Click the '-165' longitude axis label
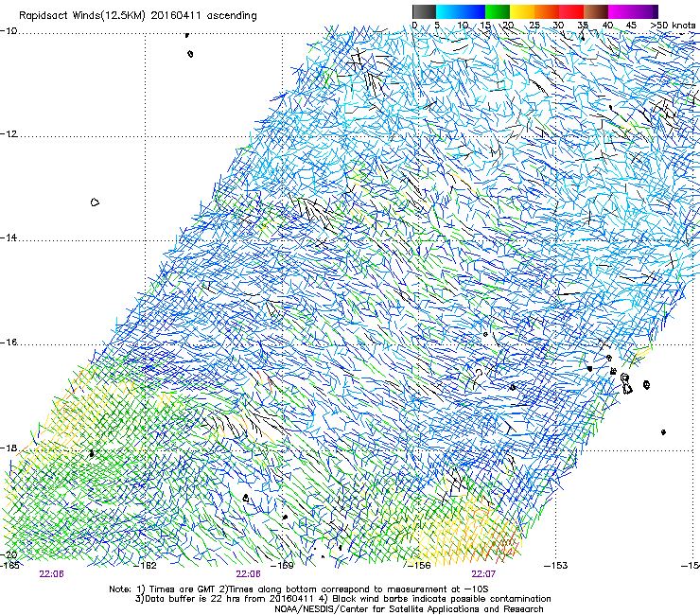This screenshot has width=700, height=615. pyautogui.click(x=9, y=566)
